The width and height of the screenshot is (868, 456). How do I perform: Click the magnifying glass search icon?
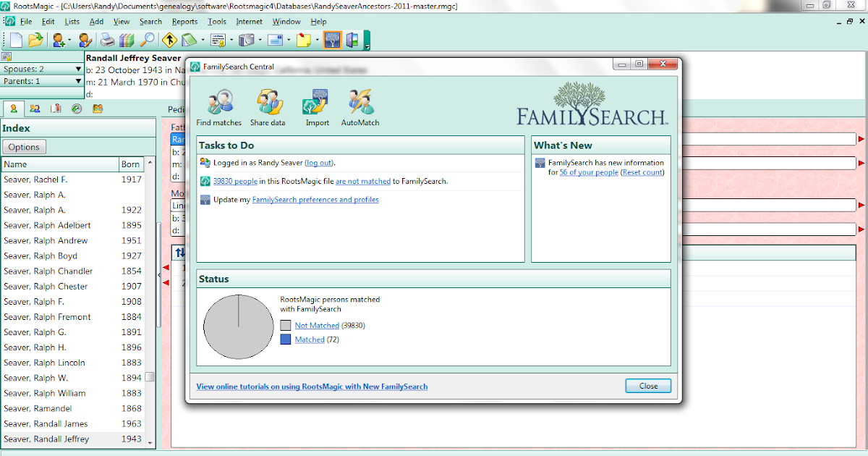(x=147, y=40)
